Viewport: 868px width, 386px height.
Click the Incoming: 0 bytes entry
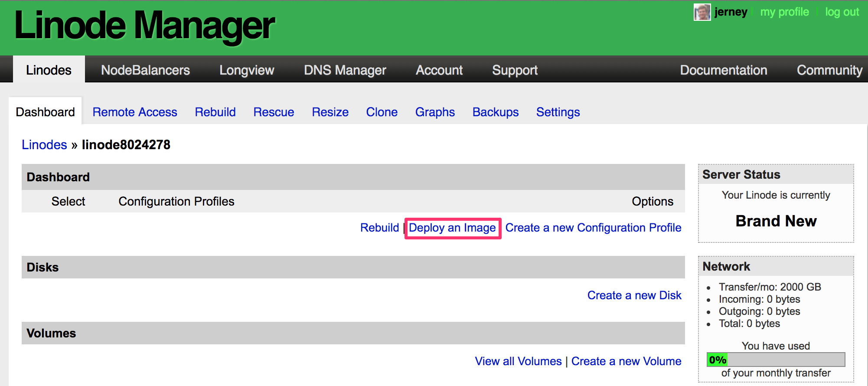pyautogui.click(x=760, y=299)
